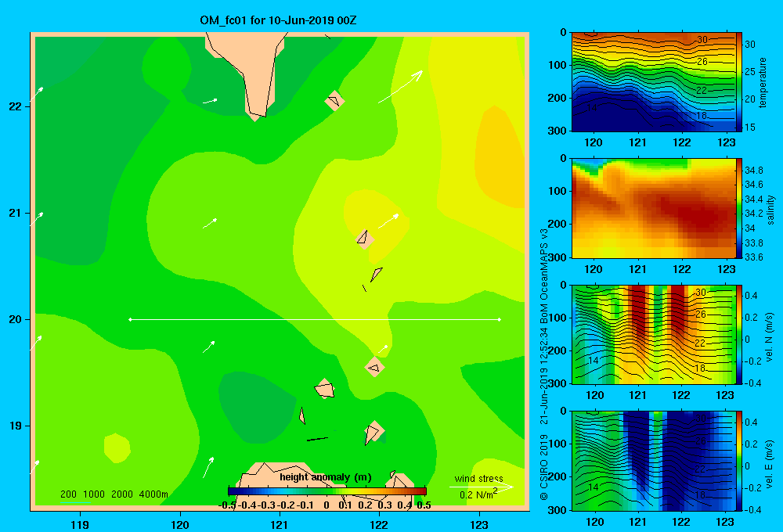
Task: Click latitude label 21 on the map axis
Action: 16,213
